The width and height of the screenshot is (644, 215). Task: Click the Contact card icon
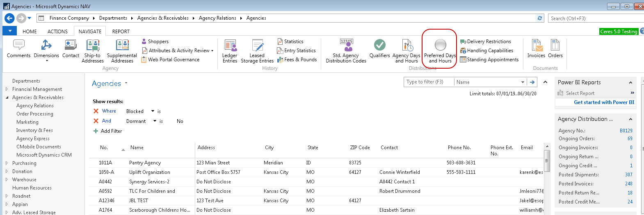[71, 45]
